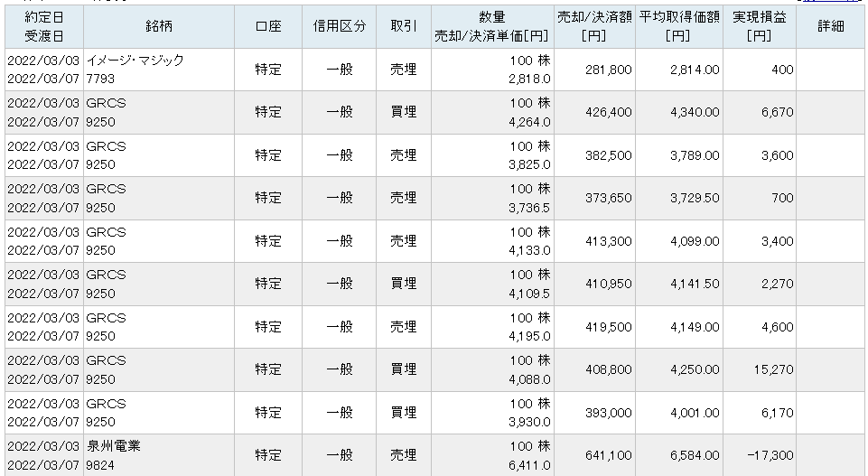This screenshot has height=476, width=868.
Task: Select stock code 9824
Action: click(100, 465)
